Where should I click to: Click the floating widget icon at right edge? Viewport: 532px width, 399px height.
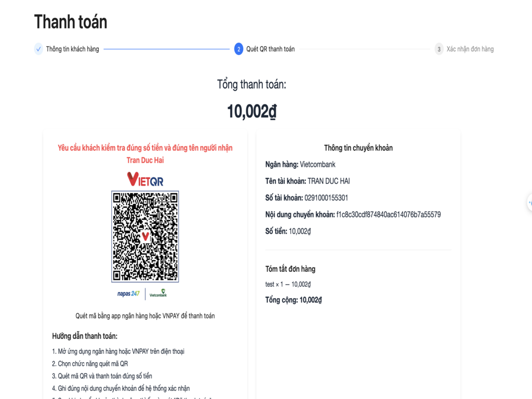tap(529, 203)
